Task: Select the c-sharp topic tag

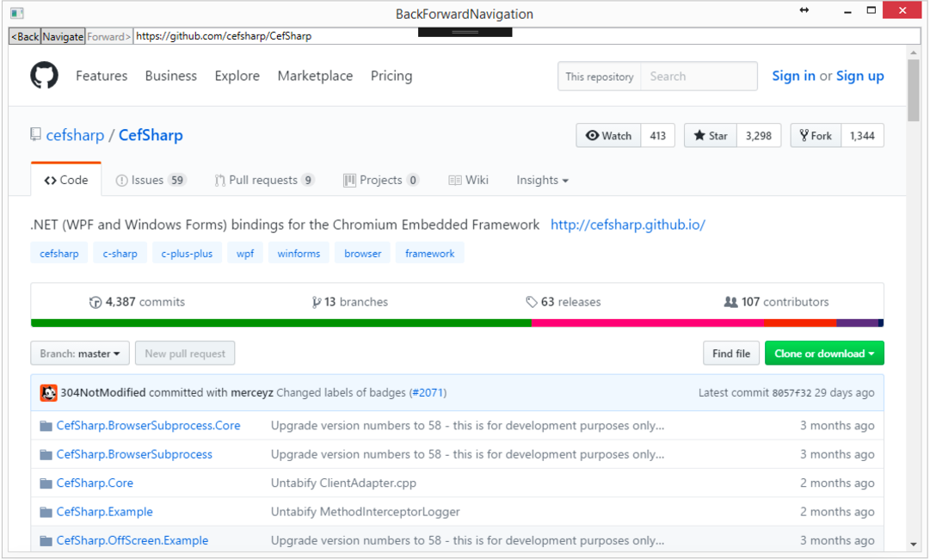Action: pos(120,253)
